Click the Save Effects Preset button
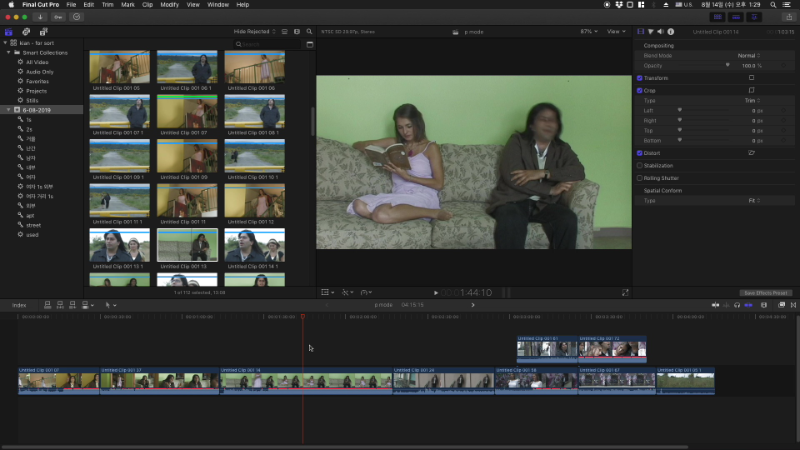 pyautogui.click(x=765, y=292)
